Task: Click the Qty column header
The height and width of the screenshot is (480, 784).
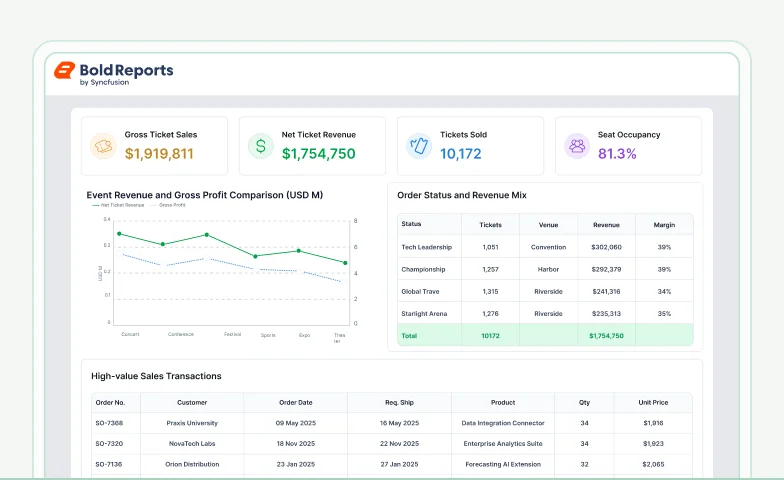Action: 584,402
